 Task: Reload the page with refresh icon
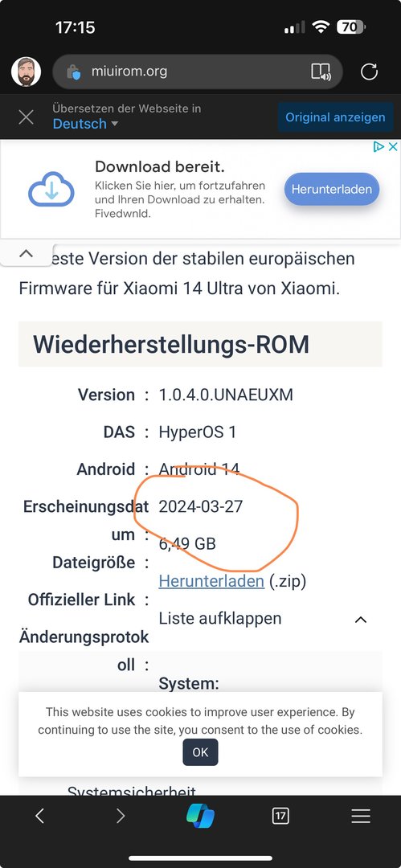[369, 72]
